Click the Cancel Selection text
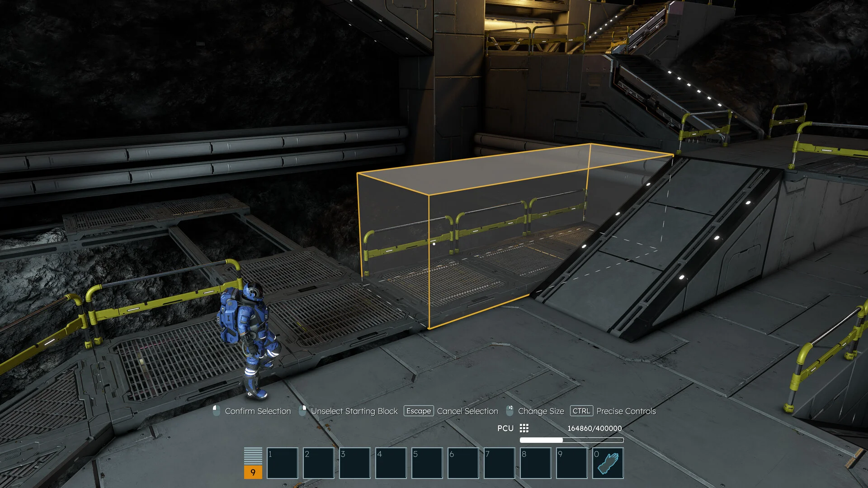 [467, 411]
